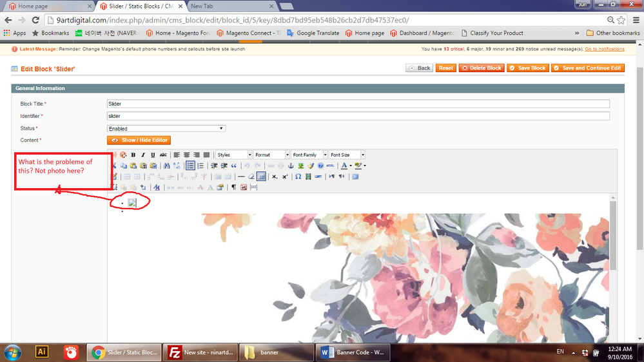Insert special character with Omega icon
The width and height of the screenshot is (644, 362).
click(298, 176)
